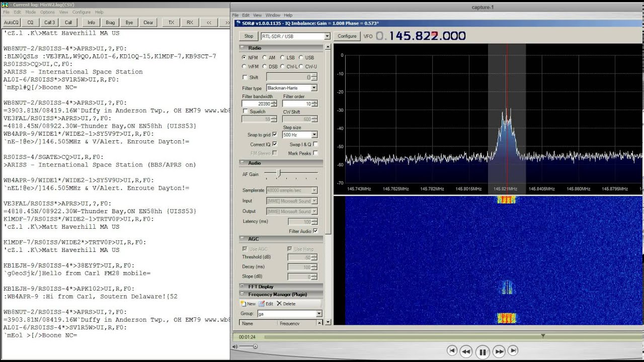
Task: Expand the FFT Display section
Action: click(x=243, y=287)
